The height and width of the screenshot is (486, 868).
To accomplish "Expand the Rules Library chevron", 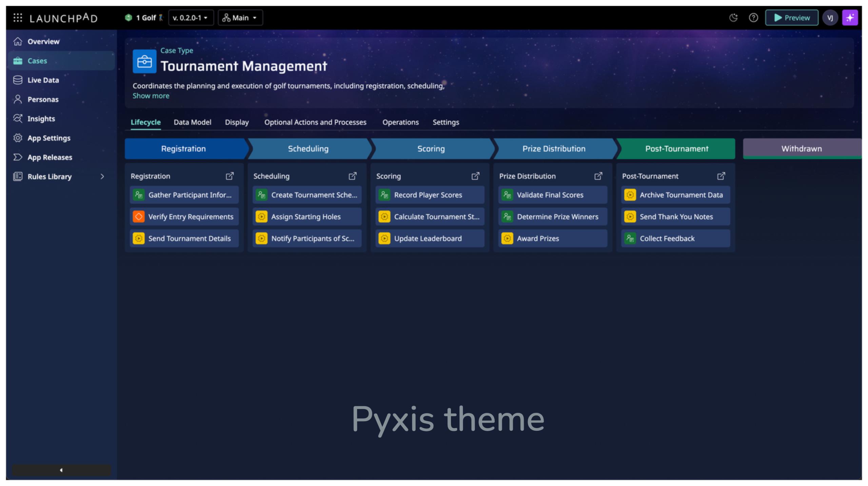I will (103, 177).
